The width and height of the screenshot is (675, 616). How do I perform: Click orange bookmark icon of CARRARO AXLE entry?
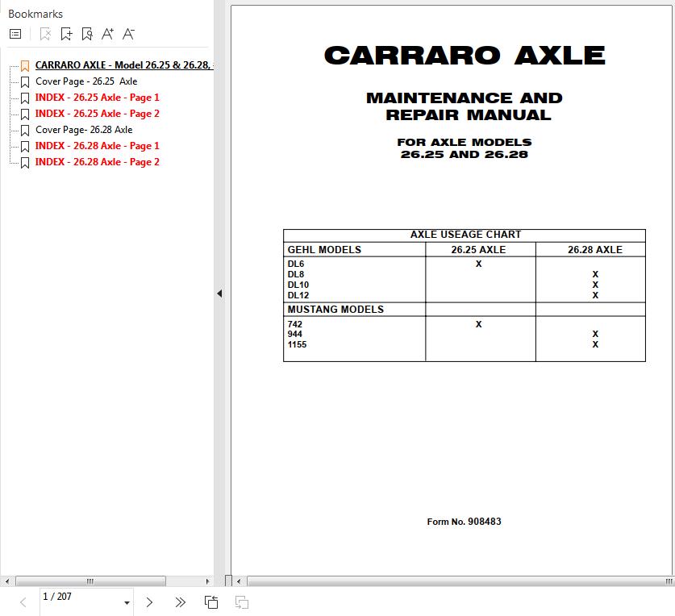point(25,66)
